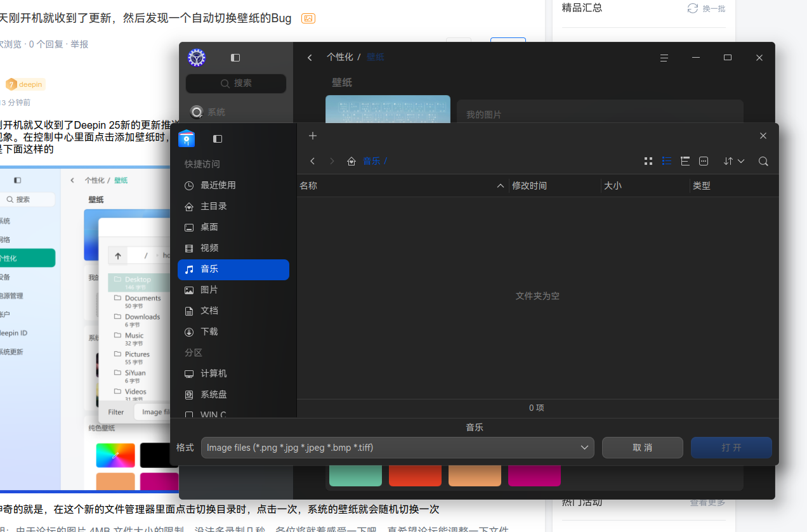The height and width of the screenshot is (532, 807).
Task: Click the current wallpaper preview thumbnail
Action: tap(388, 109)
